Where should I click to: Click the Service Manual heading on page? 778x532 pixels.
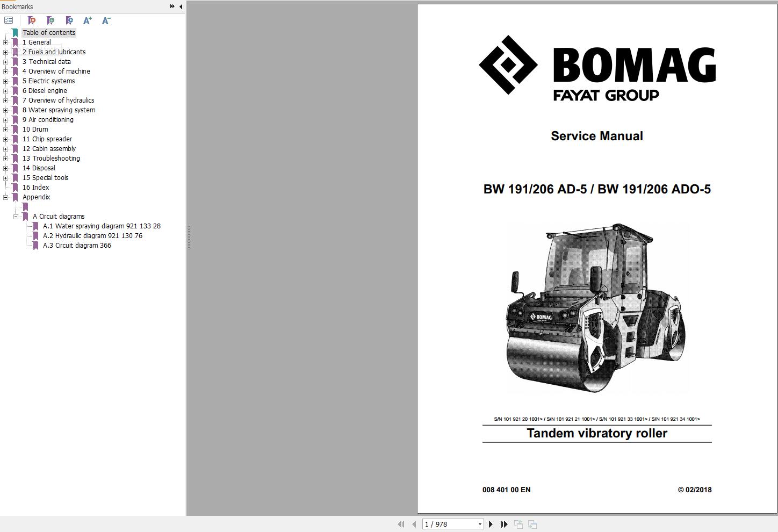pyautogui.click(x=597, y=136)
